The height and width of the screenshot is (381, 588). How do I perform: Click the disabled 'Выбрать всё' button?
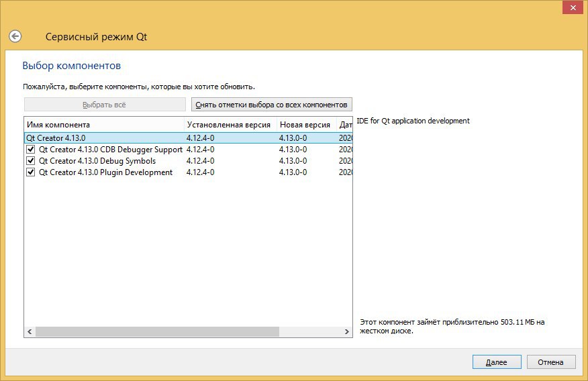[105, 105]
